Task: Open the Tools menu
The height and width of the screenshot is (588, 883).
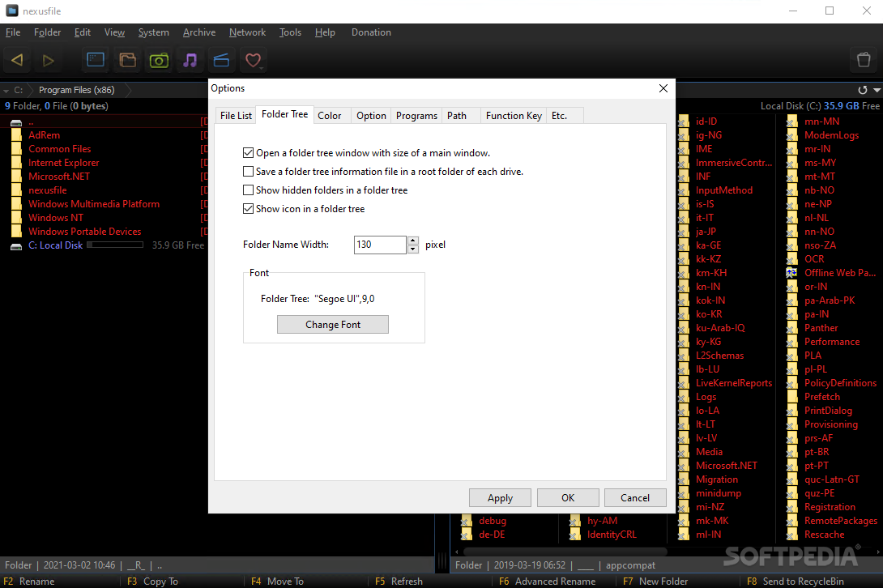Action: (x=290, y=32)
